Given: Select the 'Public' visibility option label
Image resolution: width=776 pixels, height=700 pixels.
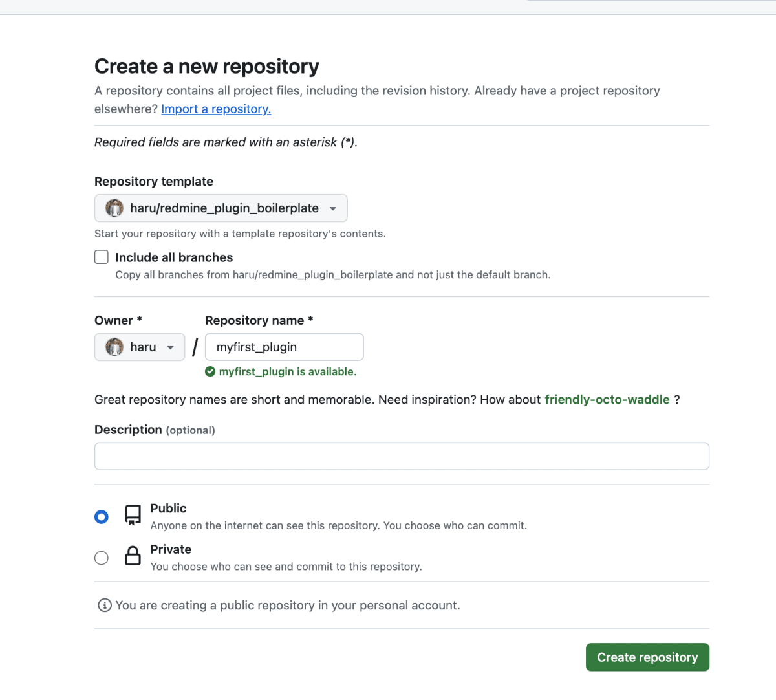Looking at the screenshot, I should 168,509.
